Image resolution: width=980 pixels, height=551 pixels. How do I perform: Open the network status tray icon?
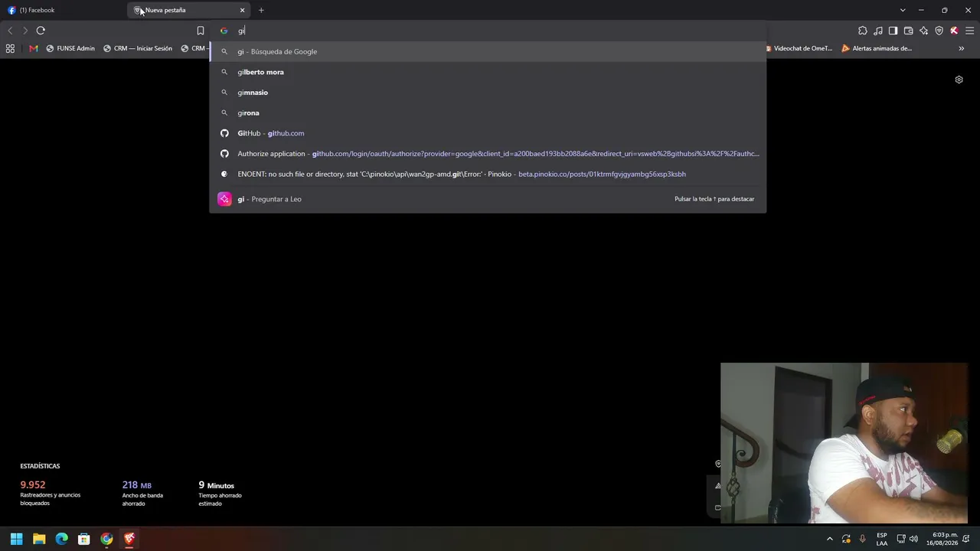[x=901, y=539]
